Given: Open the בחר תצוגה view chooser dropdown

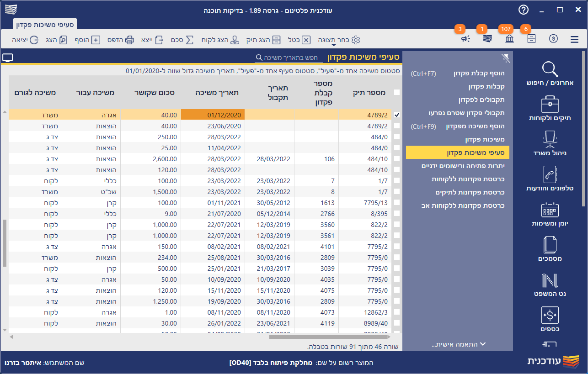Looking at the screenshot, I should coord(339,40).
